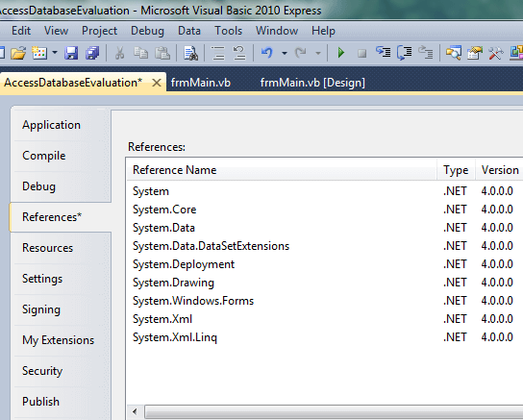This screenshot has height=420, width=523.
Task: Open the Open File folder icon
Action: click(x=18, y=53)
